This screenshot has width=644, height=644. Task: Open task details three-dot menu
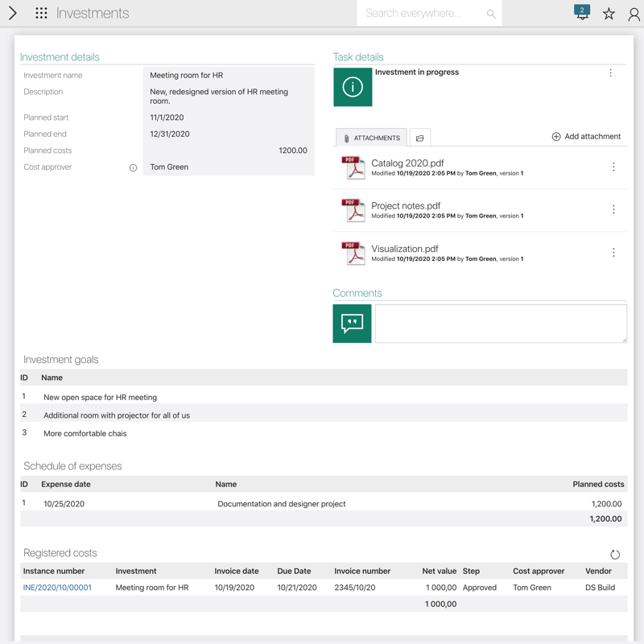[610, 73]
